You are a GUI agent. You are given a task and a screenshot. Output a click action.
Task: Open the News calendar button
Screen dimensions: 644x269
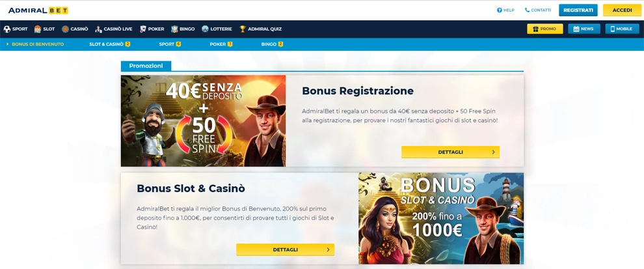584,29
